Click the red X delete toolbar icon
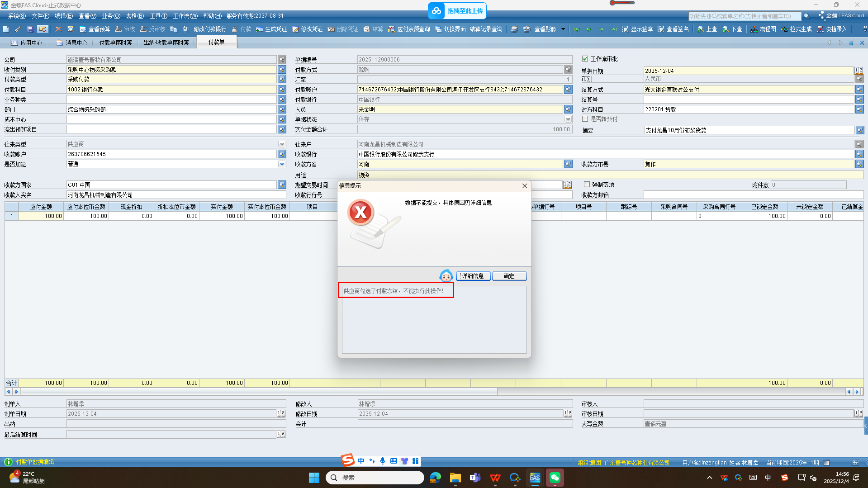 (x=58, y=29)
